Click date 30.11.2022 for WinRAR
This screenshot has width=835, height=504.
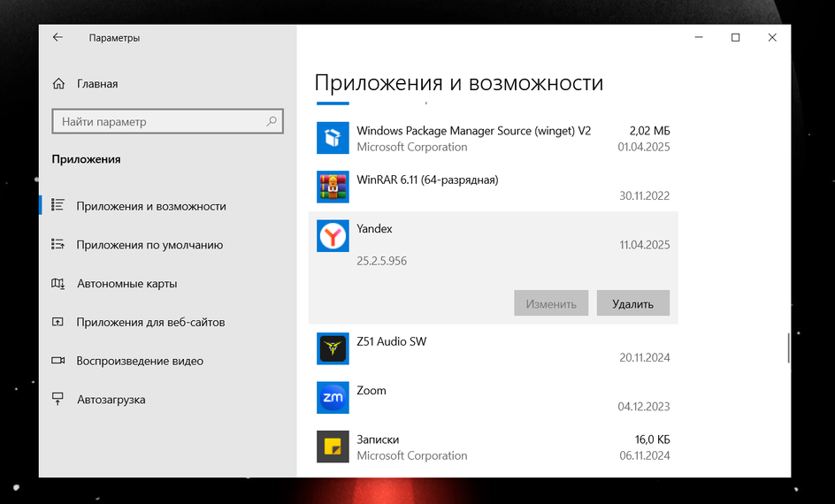tap(644, 195)
